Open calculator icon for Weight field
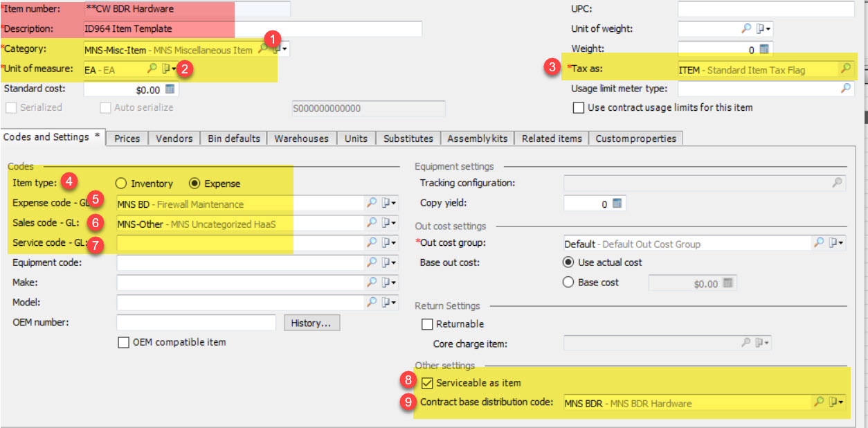 point(764,49)
